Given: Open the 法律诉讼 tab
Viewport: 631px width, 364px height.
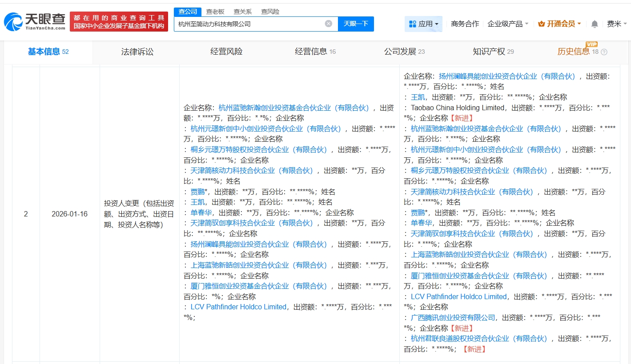Looking at the screenshot, I should coord(137,52).
